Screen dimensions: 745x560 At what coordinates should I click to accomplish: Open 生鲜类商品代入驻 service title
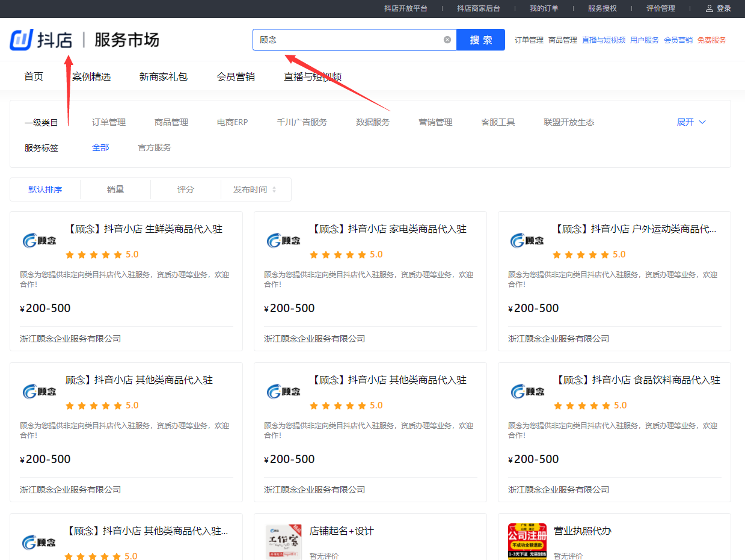click(x=144, y=229)
